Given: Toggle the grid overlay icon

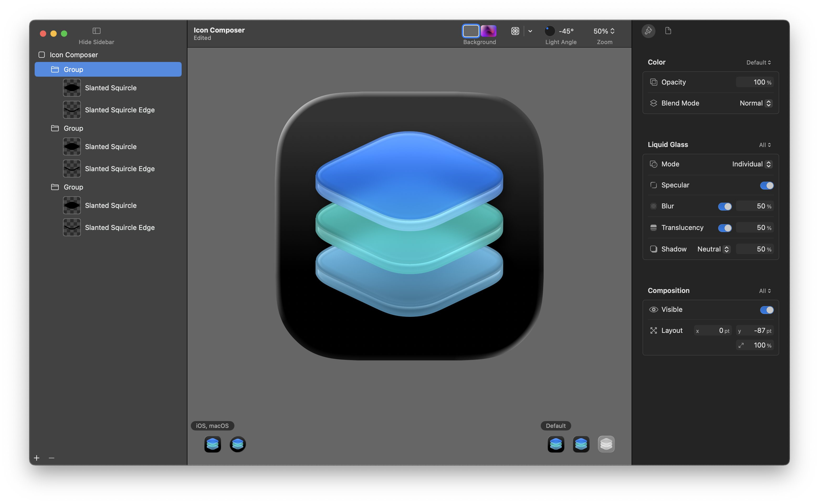Looking at the screenshot, I should 515,31.
